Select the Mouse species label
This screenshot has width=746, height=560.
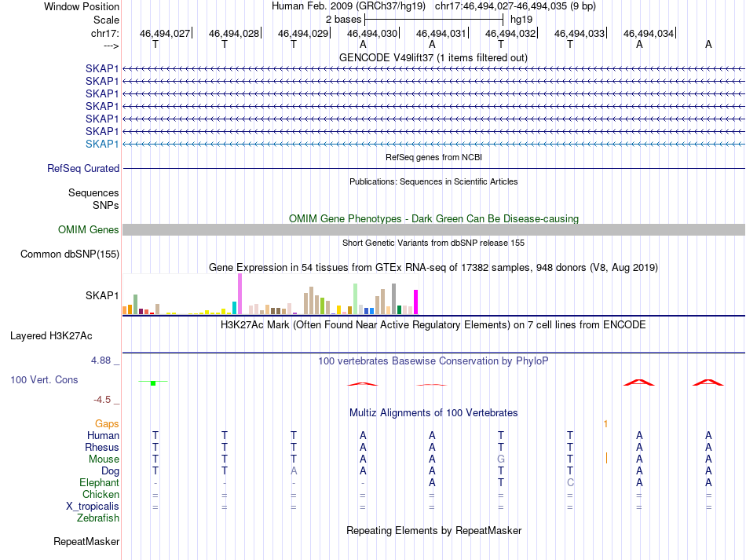point(104,459)
